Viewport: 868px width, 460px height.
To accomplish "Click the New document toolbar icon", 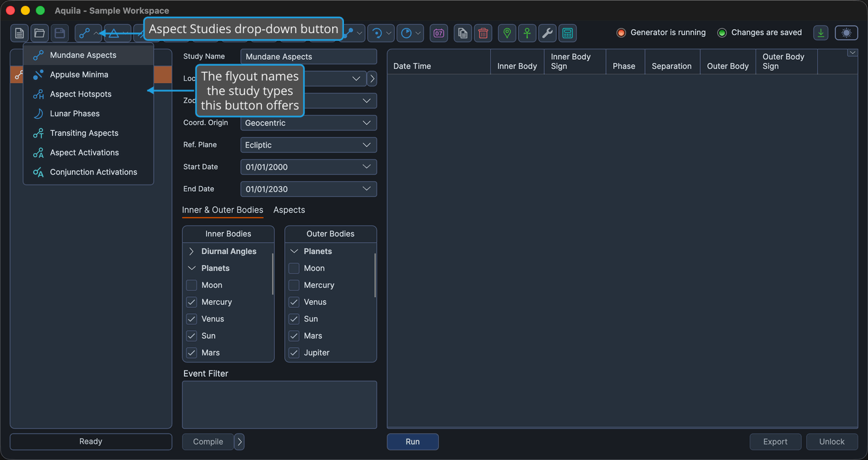I will [20, 33].
